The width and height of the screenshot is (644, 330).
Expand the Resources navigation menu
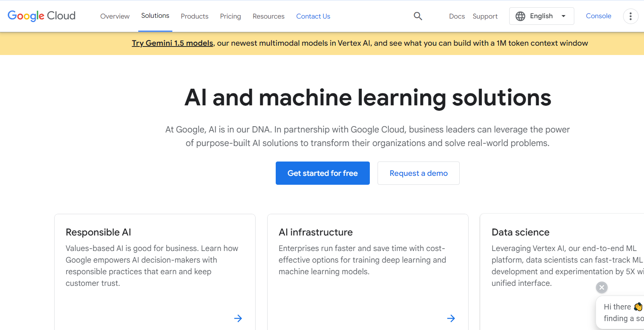[268, 16]
